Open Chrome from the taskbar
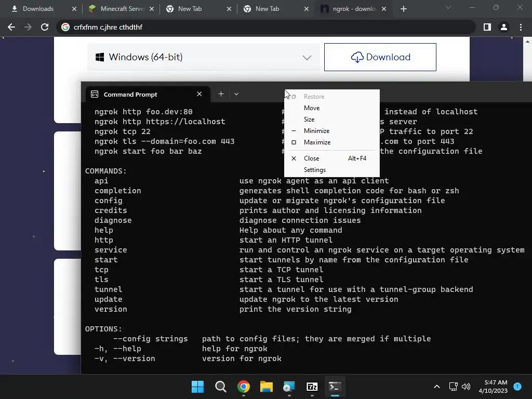The height and width of the screenshot is (399, 532). tap(244, 387)
